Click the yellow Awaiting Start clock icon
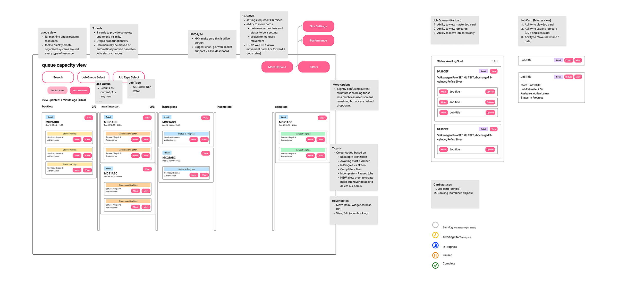 click(435, 235)
